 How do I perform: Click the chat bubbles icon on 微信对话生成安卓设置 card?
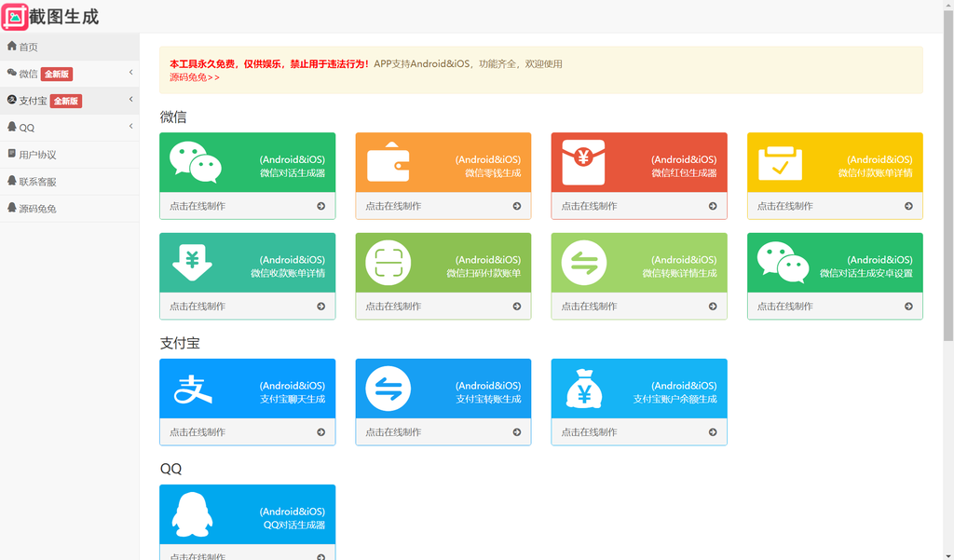coord(783,263)
